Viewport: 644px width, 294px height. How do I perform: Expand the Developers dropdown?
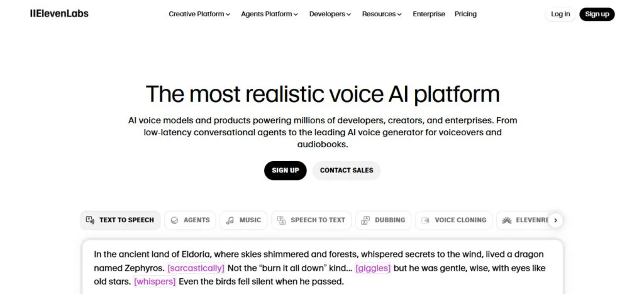(330, 14)
